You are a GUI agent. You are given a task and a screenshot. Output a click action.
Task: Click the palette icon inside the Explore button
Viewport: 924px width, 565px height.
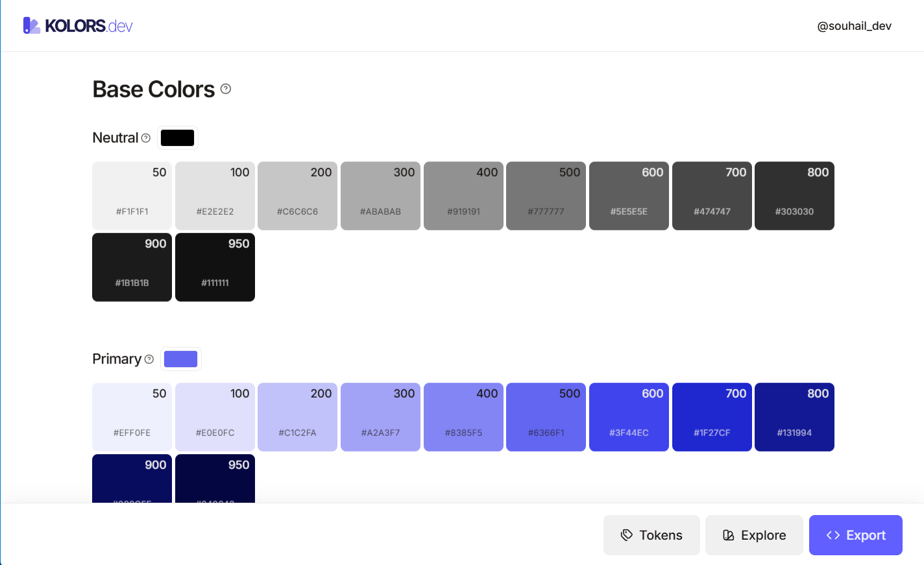click(728, 535)
